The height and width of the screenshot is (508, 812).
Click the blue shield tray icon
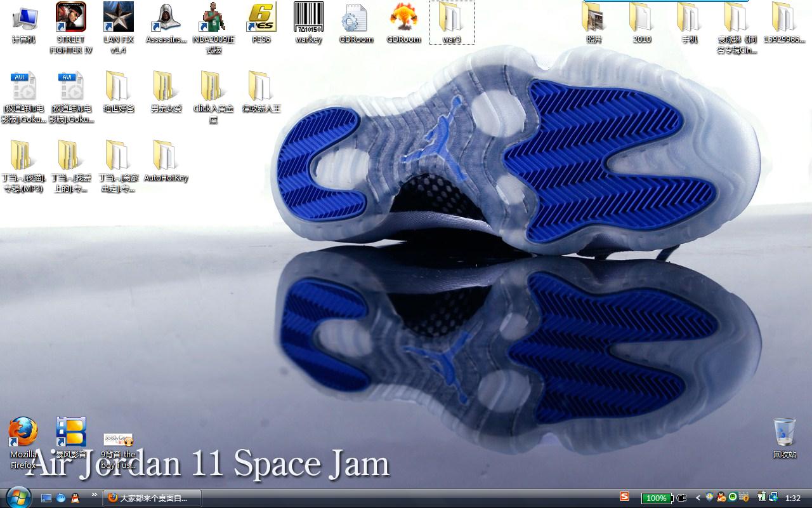click(710, 497)
